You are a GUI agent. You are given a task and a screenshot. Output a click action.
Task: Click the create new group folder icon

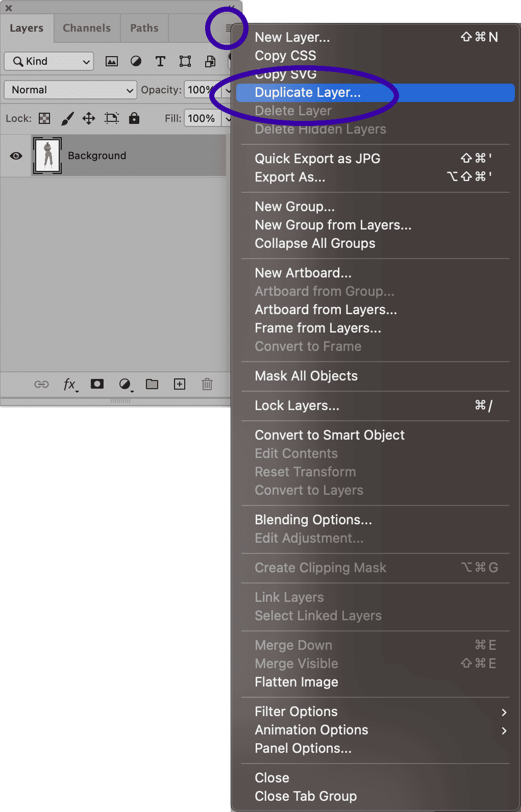tap(152, 384)
